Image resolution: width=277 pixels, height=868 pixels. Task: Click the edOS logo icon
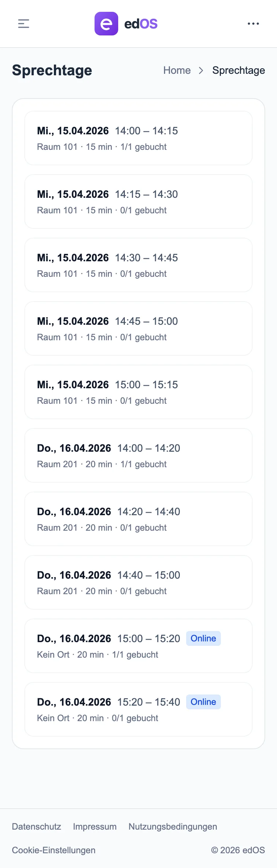tap(106, 24)
